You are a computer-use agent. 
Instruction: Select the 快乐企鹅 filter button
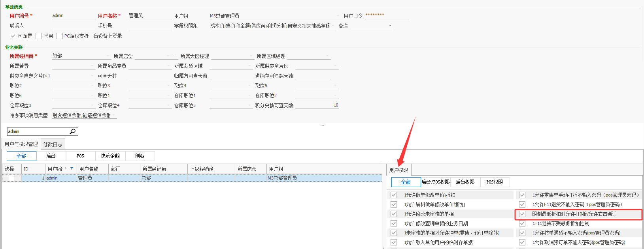110,156
